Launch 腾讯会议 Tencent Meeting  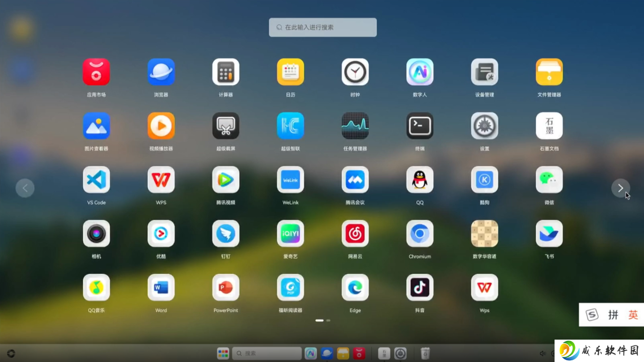355,180
